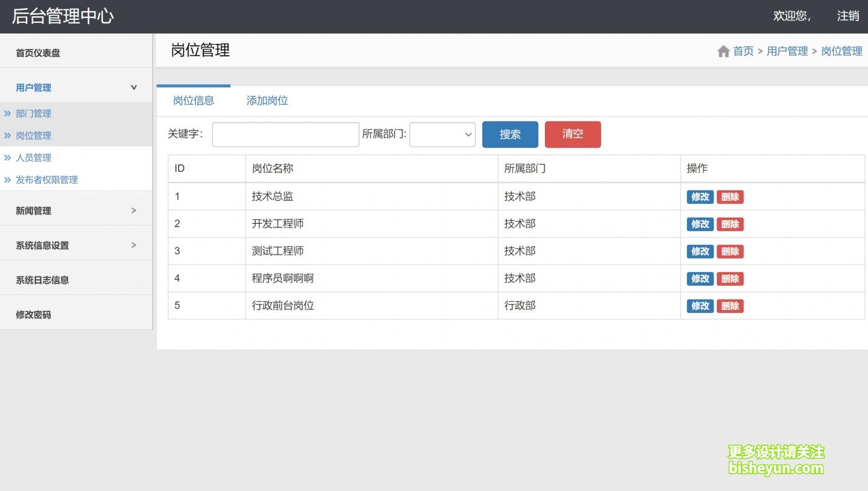Click the double-arrow icon beside 部门管理
868x491 pixels.
(x=7, y=113)
